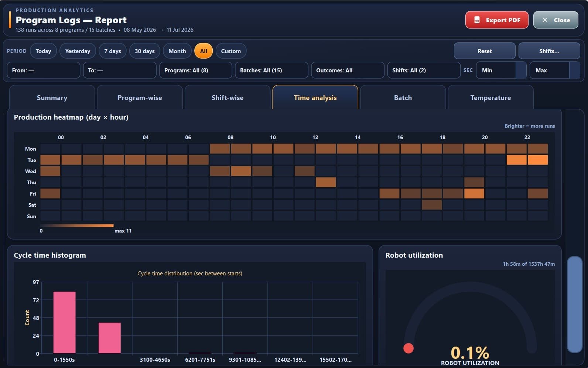The height and width of the screenshot is (368, 588).
Task: Click the red gauge indicator dot
Action: coord(408,348)
